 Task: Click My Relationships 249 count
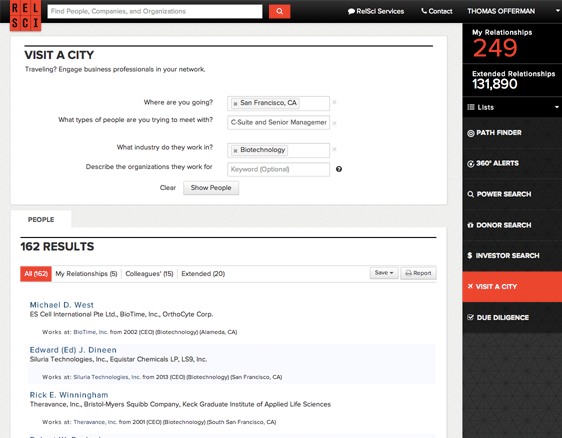point(495,48)
